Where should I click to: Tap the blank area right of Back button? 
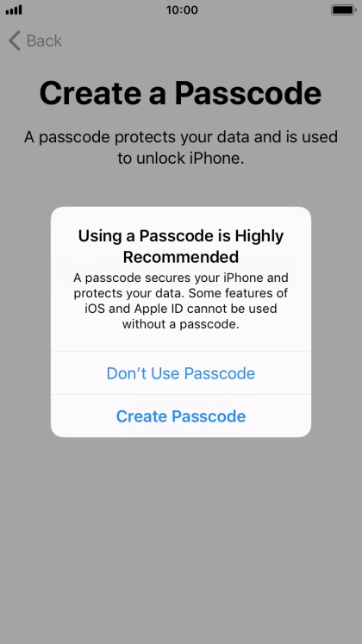(205, 41)
